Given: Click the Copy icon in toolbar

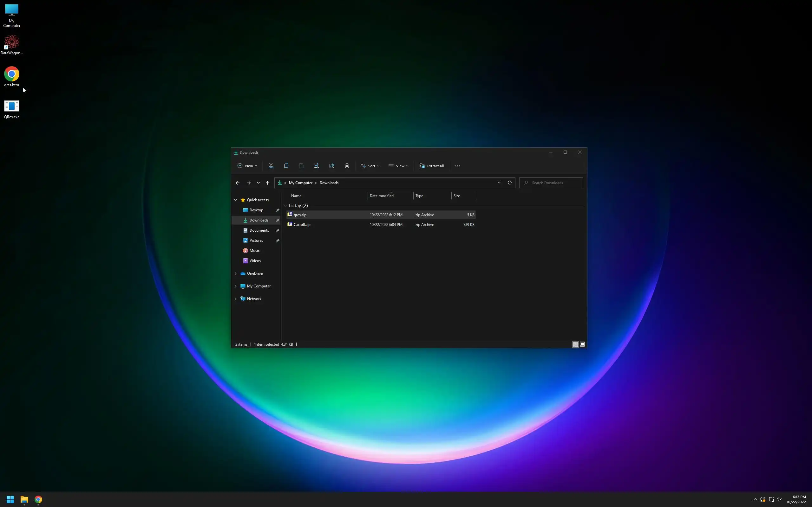Looking at the screenshot, I should [286, 166].
